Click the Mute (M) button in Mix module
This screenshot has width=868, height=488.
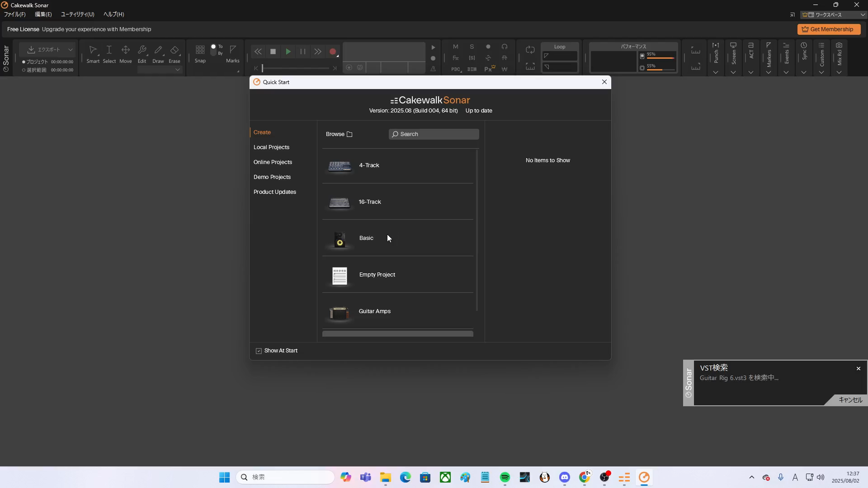tap(456, 47)
